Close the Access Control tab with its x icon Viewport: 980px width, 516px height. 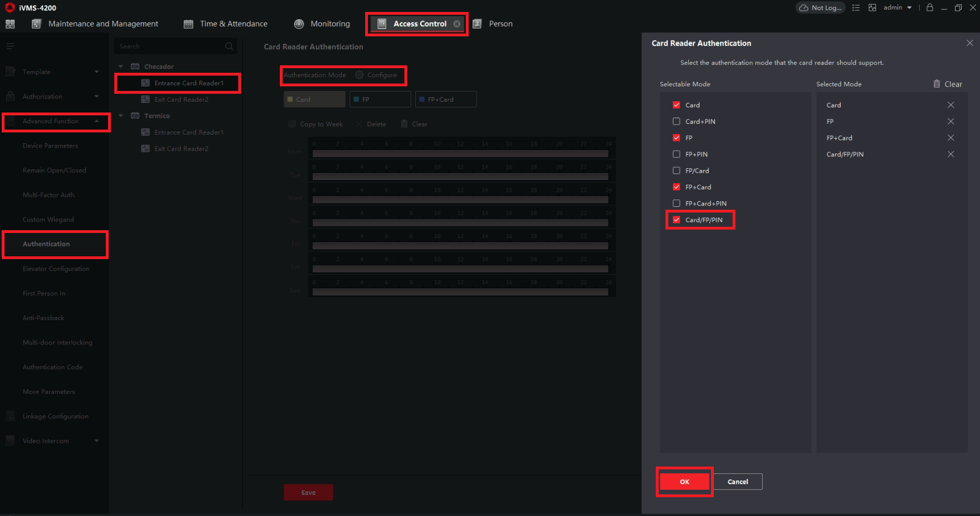click(457, 24)
